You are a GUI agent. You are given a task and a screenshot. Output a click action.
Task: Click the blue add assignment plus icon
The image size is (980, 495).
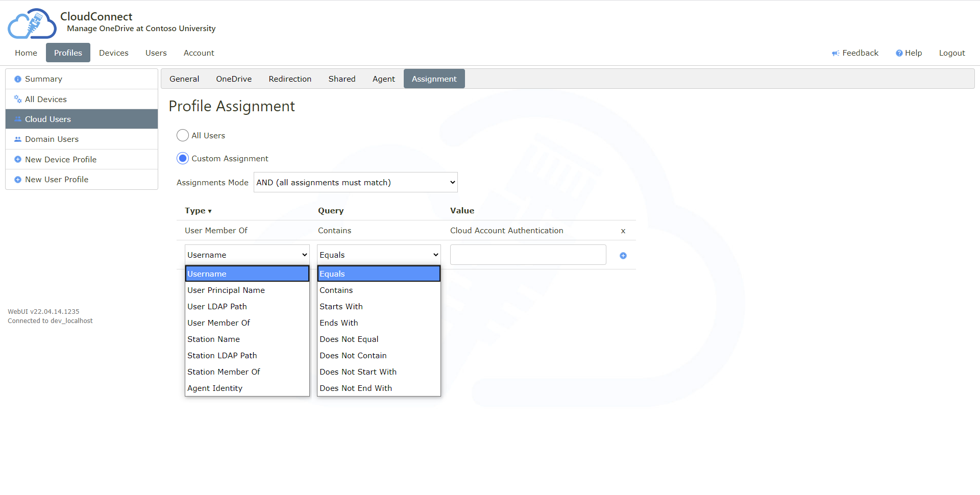tap(623, 256)
